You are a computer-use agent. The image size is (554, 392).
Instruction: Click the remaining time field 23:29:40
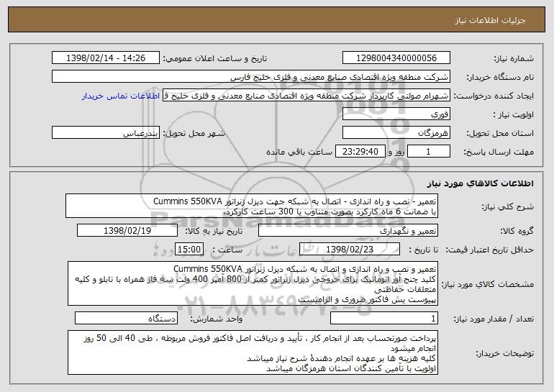click(360, 152)
